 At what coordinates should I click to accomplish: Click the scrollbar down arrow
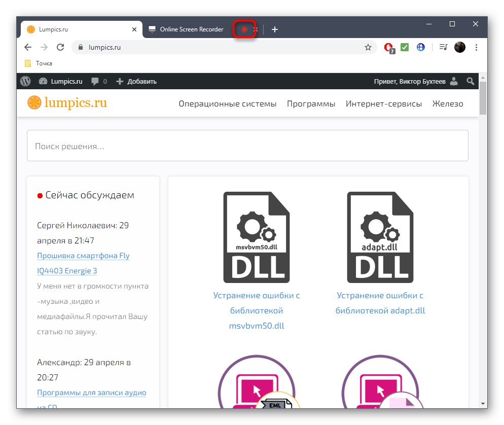pos(483,404)
